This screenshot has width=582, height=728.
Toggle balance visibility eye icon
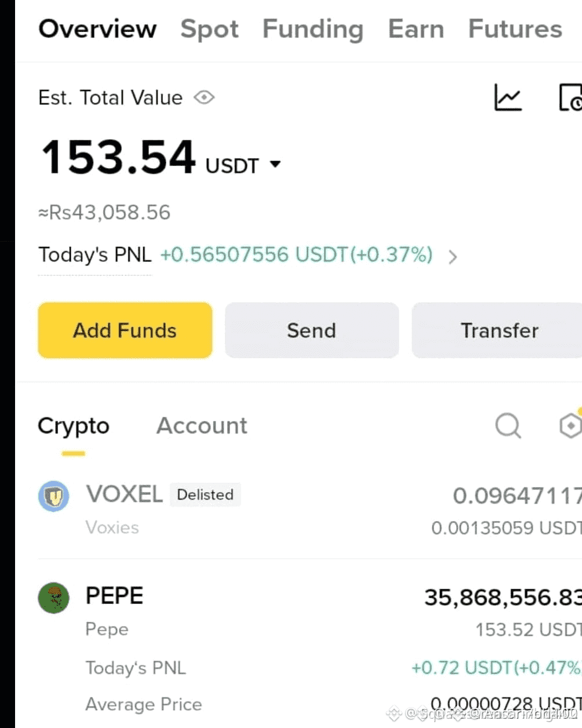click(204, 97)
